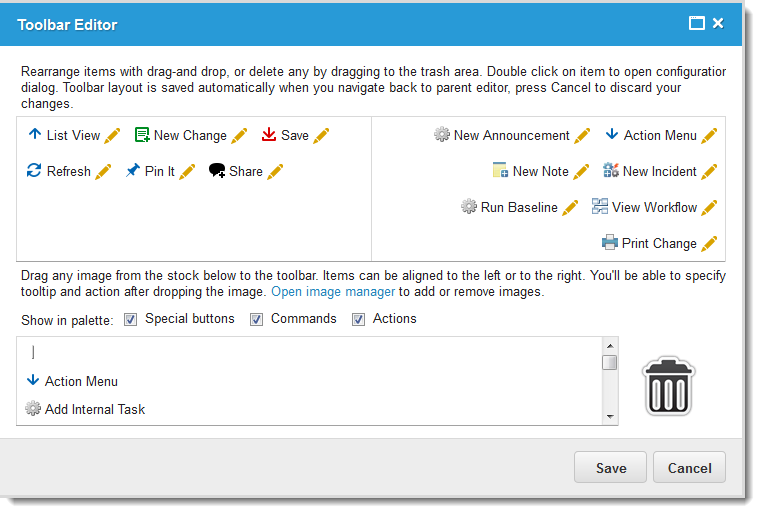Uncheck the Special buttons checkbox
The height and width of the screenshot is (513, 760).
pyautogui.click(x=130, y=320)
